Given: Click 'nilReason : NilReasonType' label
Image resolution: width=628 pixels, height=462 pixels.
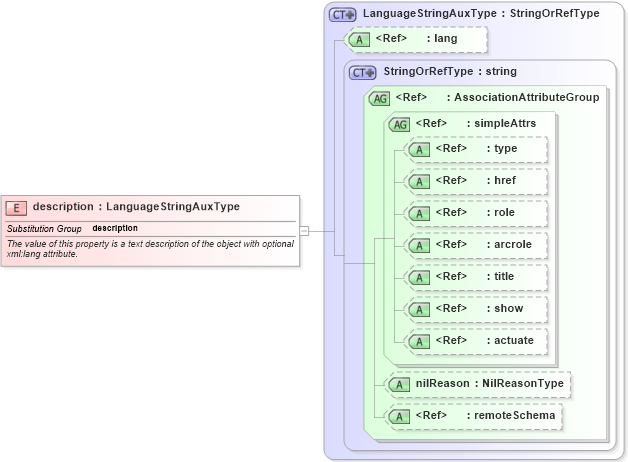Looking at the screenshot, I should (x=490, y=384).
